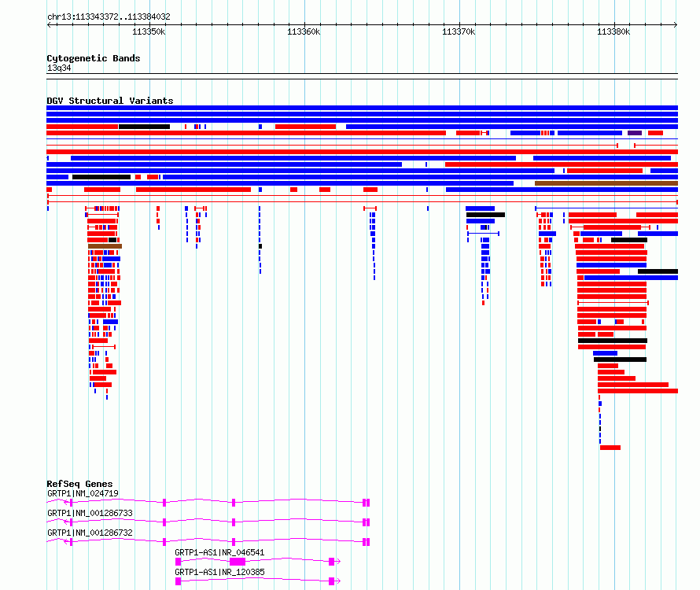Open the GRTP1-AS1|NR_120385 transcript label
The image size is (700, 590).
219,572
